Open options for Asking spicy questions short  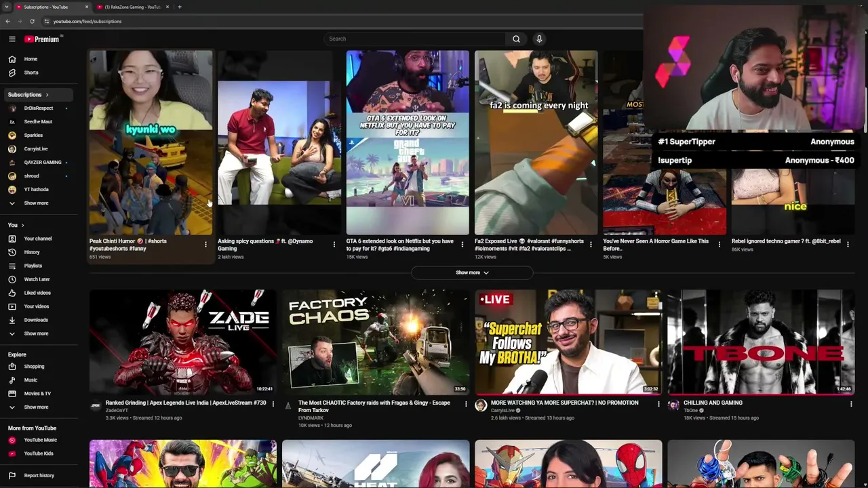pos(334,244)
